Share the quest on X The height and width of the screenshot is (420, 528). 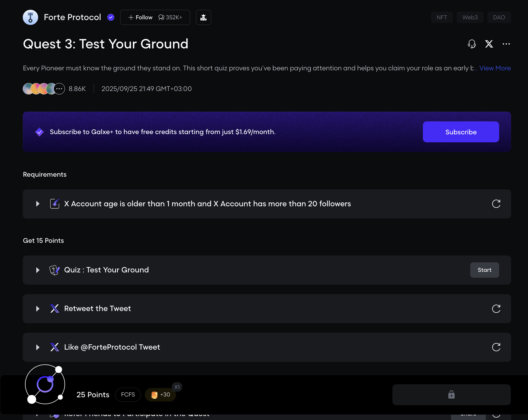[489, 44]
